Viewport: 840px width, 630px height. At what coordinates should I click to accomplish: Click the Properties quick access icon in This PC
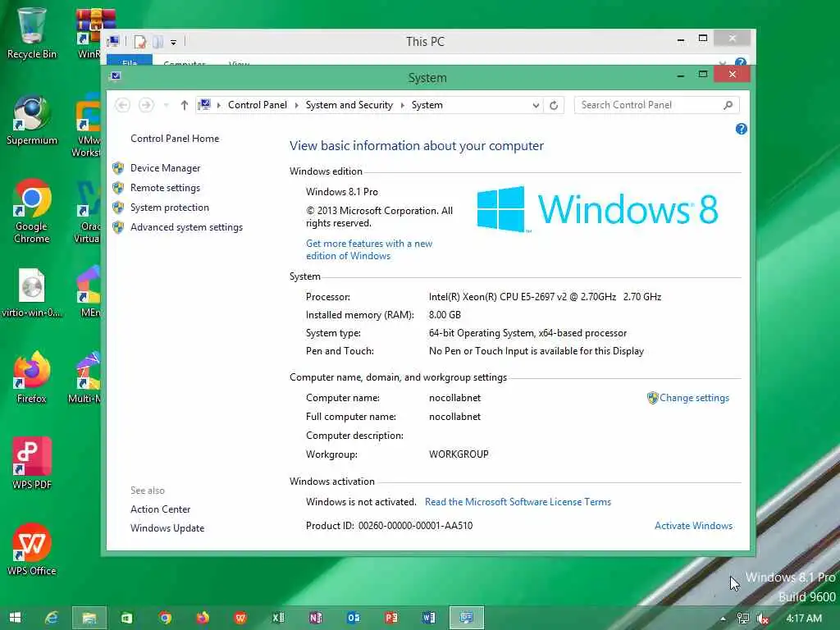(x=140, y=41)
